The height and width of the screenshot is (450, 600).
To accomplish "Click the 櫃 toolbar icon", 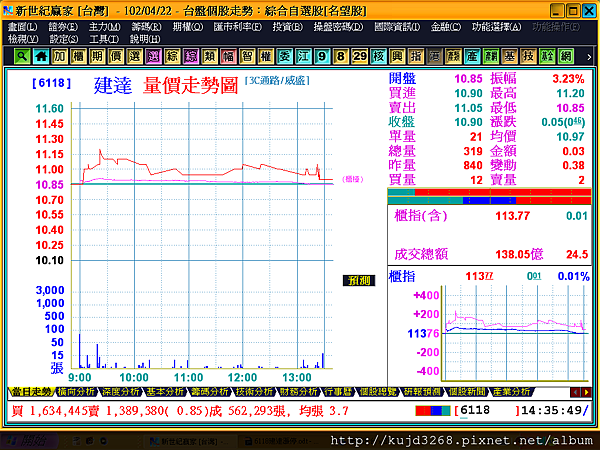I will 78,57.
